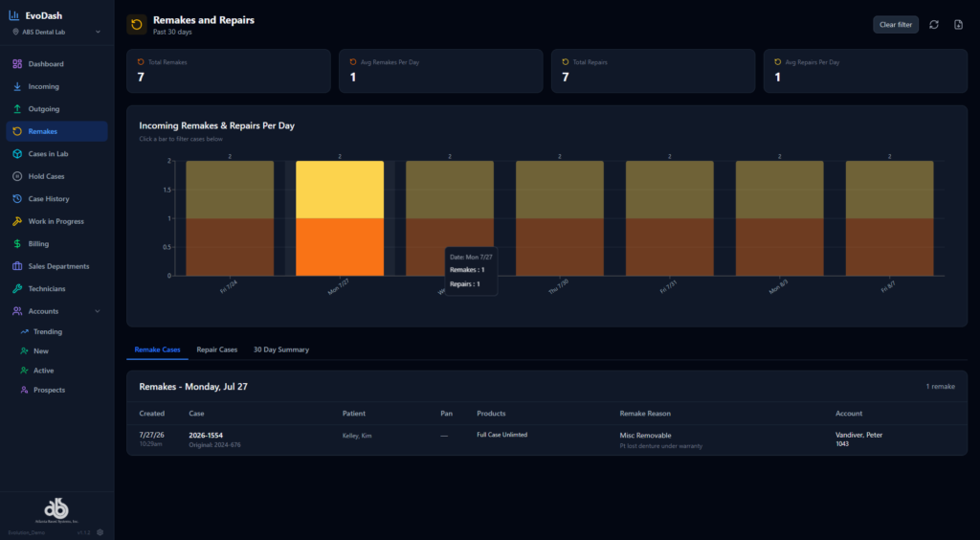Open Incoming via its download arrow icon
This screenshot has height=540, width=980.
pyautogui.click(x=17, y=86)
